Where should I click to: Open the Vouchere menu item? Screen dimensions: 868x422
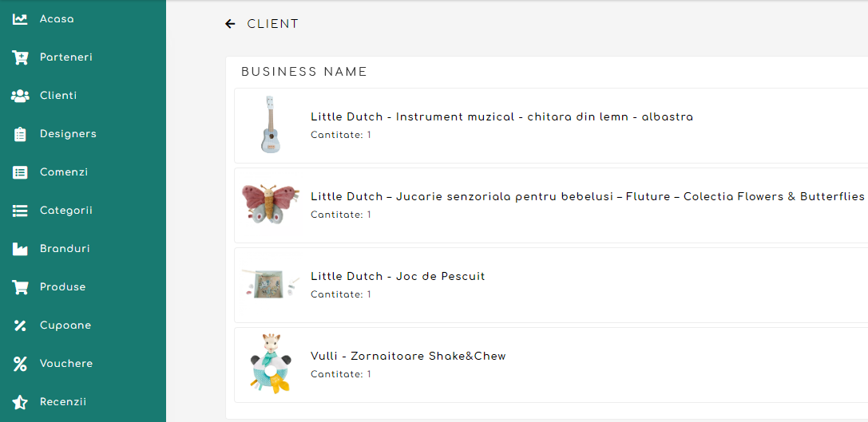pos(66,364)
